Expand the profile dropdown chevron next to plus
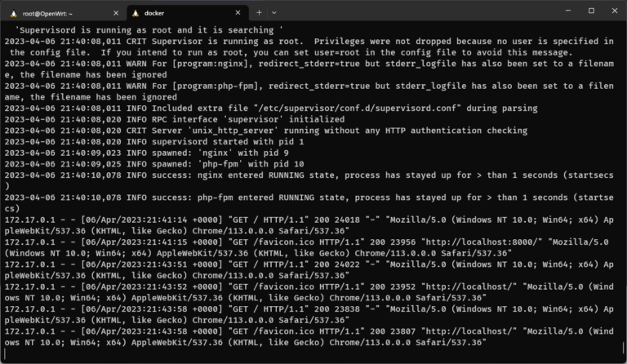This screenshot has width=627, height=364. pyautogui.click(x=274, y=13)
